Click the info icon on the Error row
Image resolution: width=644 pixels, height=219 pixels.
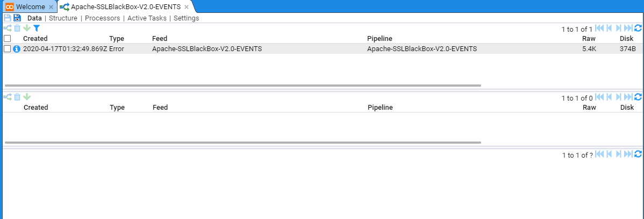tap(17, 49)
